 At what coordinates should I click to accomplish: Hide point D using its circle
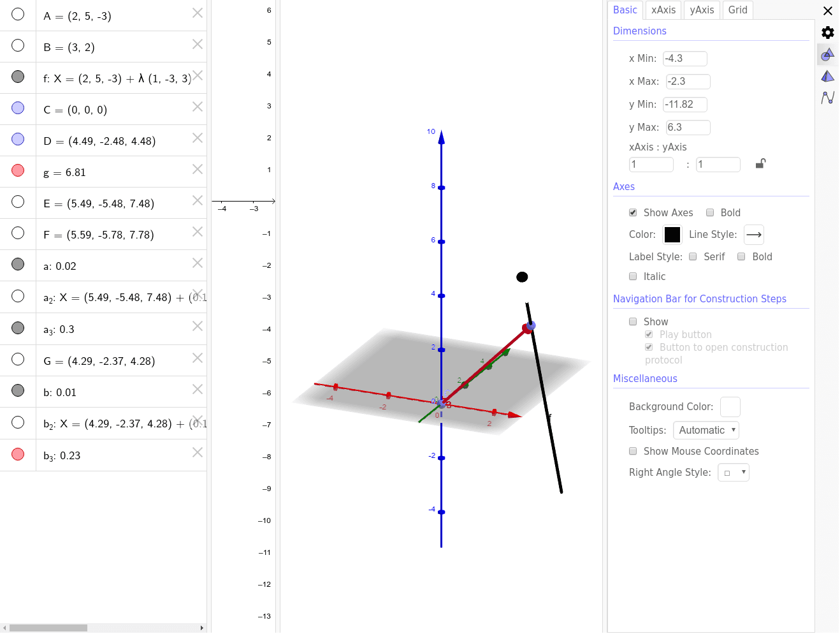[18, 139]
